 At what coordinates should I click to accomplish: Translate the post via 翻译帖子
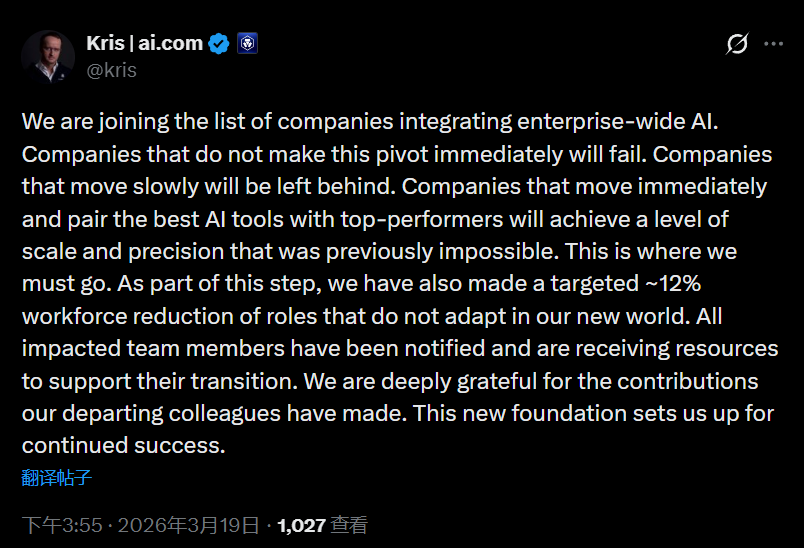click(57, 477)
